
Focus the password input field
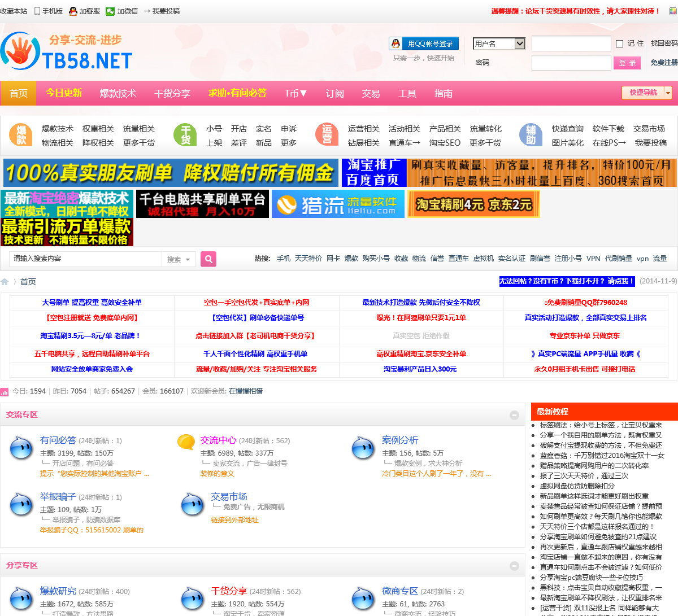pos(571,63)
